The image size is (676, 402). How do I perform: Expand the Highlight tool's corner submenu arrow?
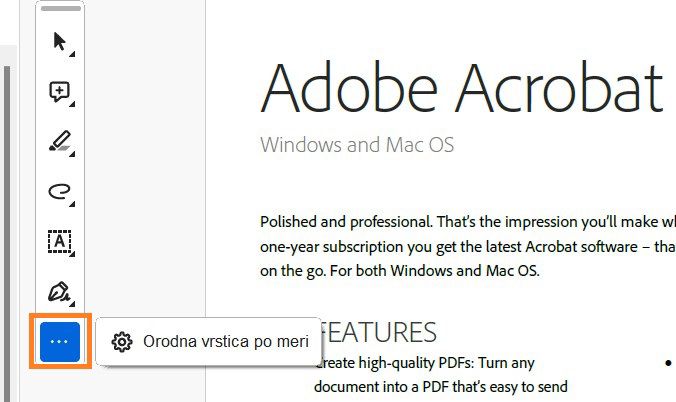(71, 154)
